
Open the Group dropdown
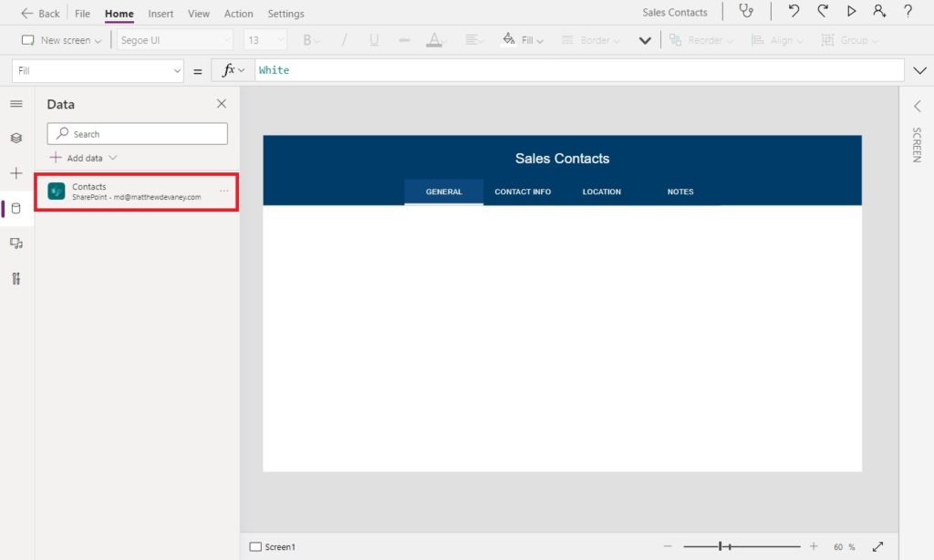(x=849, y=40)
